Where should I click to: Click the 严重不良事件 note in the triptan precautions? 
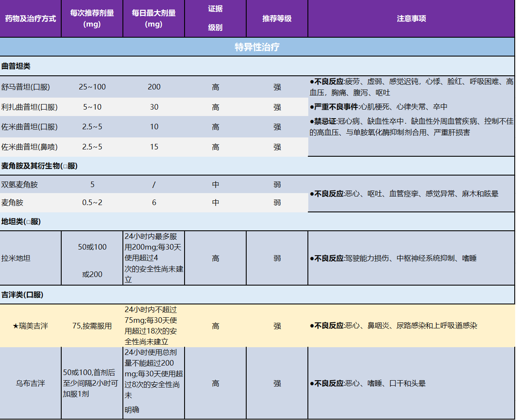coord(336,107)
